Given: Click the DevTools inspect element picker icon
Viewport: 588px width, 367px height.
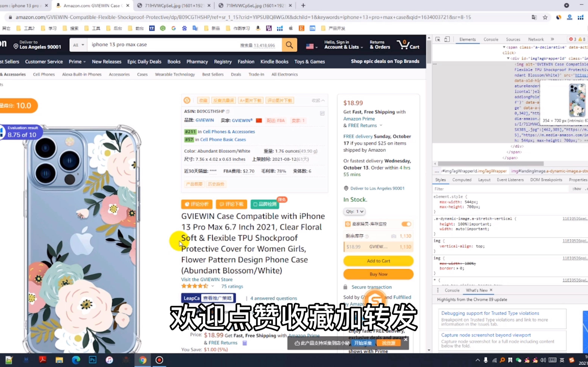Looking at the screenshot, I should pyautogui.click(x=438, y=39).
